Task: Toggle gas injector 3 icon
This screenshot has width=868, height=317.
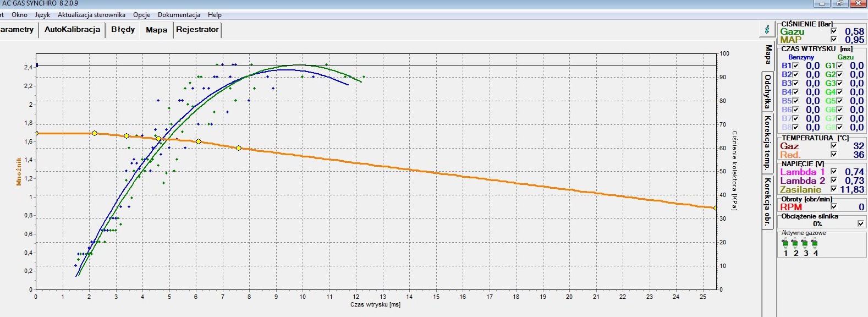Action: point(805,243)
